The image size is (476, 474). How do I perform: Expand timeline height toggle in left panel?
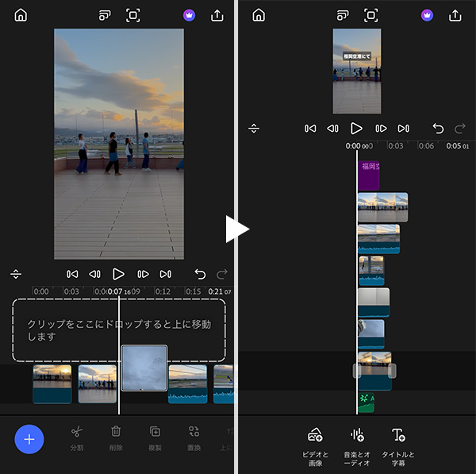point(16,274)
